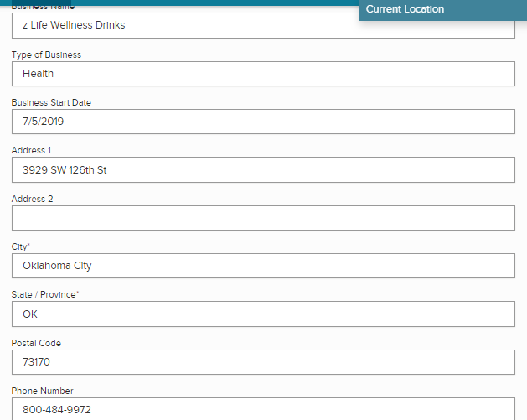Click the "State / Province" label
This screenshot has width=527, height=420.
point(43,295)
